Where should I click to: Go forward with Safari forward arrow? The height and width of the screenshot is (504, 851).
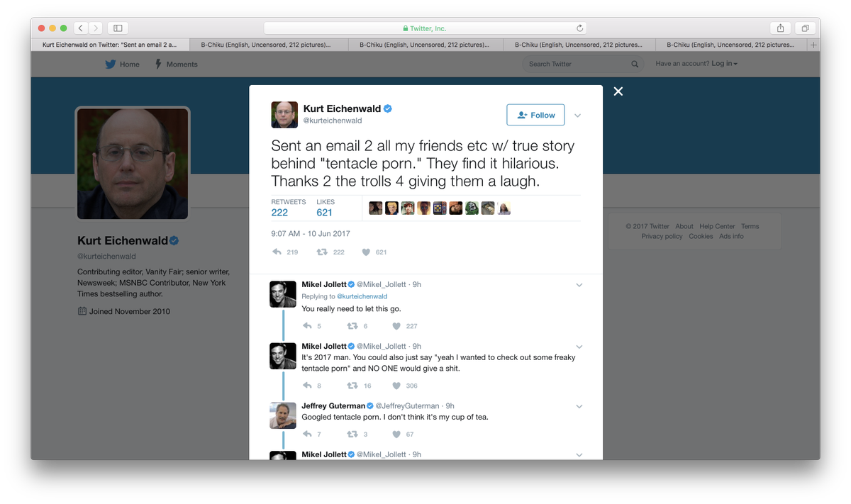[96, 28]
